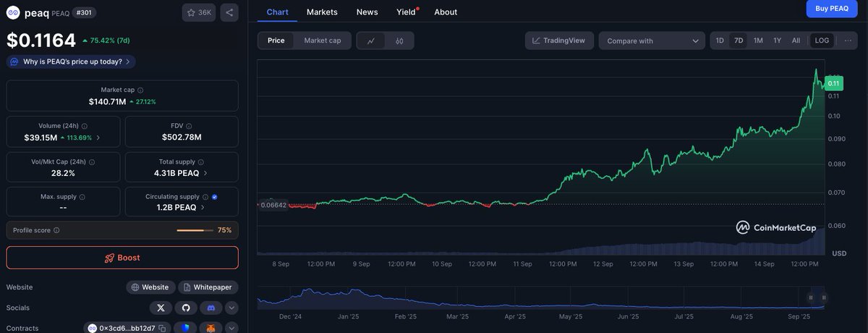Click the Boost button
Viewport: 868px width, 333px height.
tap(122, 258)
